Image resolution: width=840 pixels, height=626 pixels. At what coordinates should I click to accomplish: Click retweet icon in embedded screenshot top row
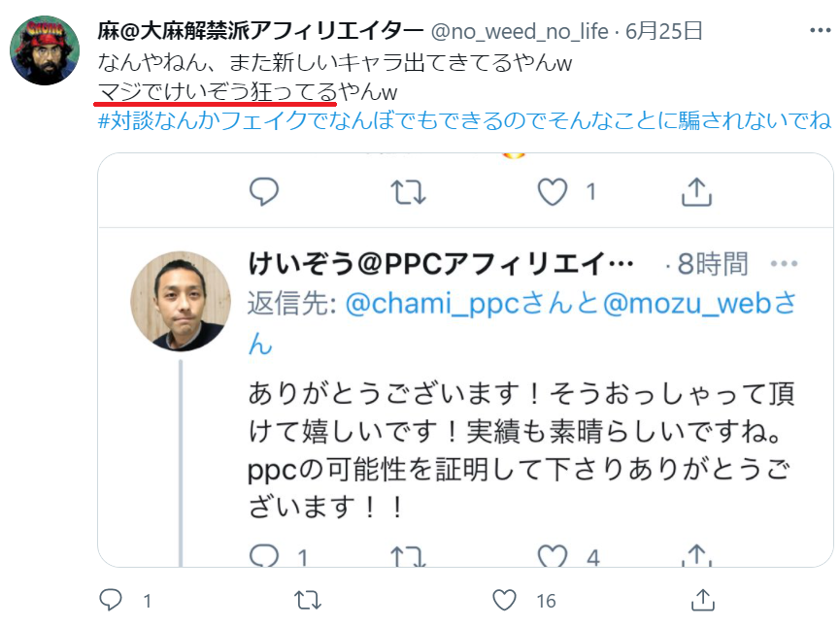(x=408, y=192)
